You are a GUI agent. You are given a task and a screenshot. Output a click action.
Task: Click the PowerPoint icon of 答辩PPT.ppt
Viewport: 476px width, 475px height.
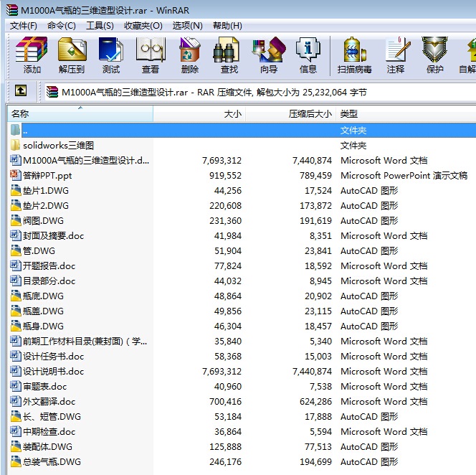pyautogui.click(x=16, y=175)
